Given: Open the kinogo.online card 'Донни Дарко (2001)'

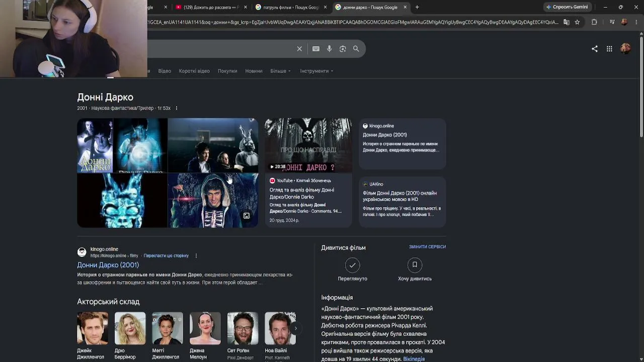Looking at the screenshot, I should [x=402, y=144].
